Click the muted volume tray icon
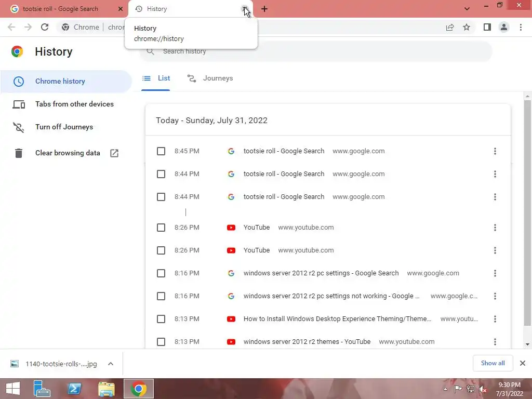This screenshot has height=399, width=532. coord(483,389)
